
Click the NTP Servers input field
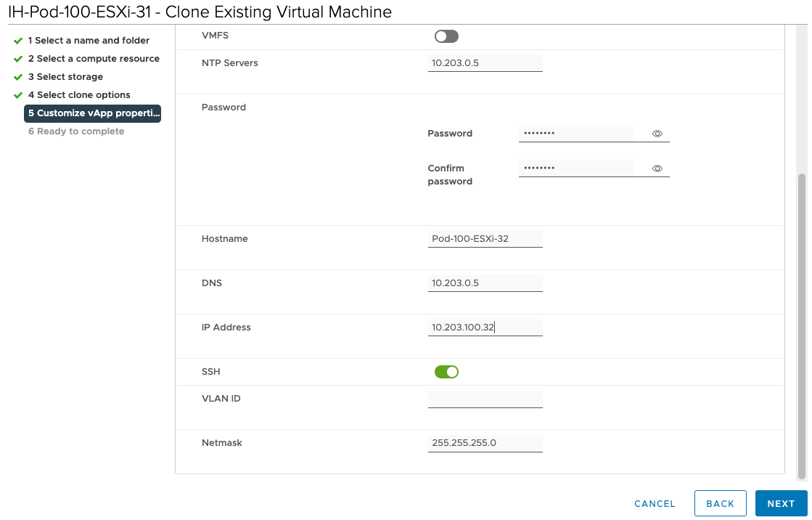point(485,63)
